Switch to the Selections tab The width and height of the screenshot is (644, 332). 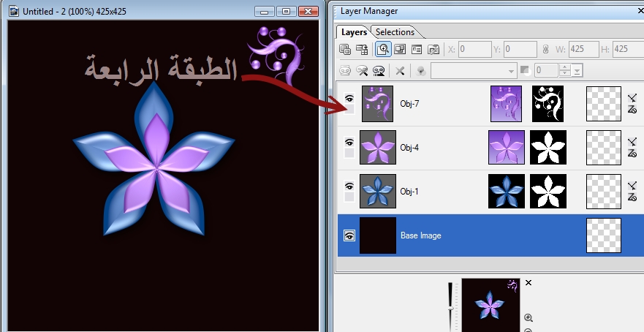[x=395, y=32]
